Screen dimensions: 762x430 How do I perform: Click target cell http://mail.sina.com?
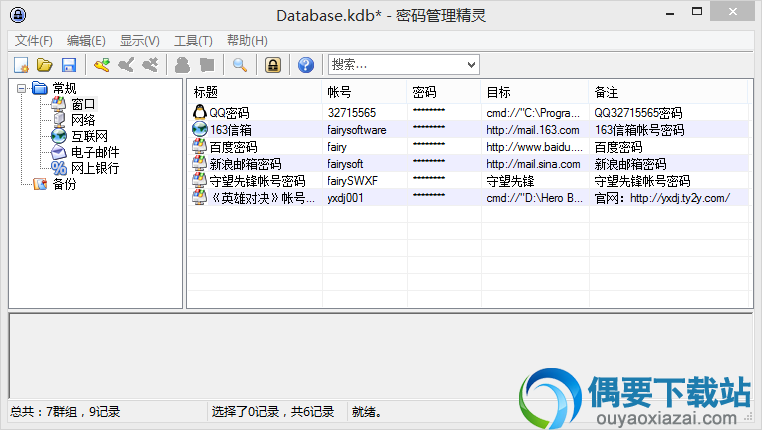pos(533,164)
